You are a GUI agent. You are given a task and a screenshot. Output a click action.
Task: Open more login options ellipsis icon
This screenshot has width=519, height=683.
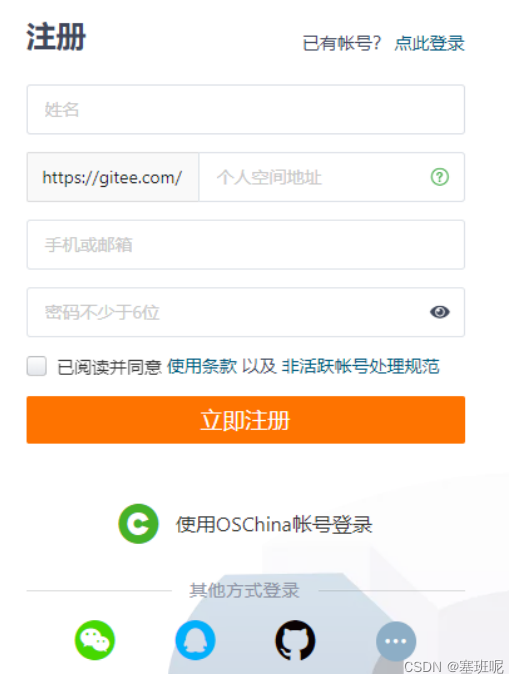[x=396, y=641]
